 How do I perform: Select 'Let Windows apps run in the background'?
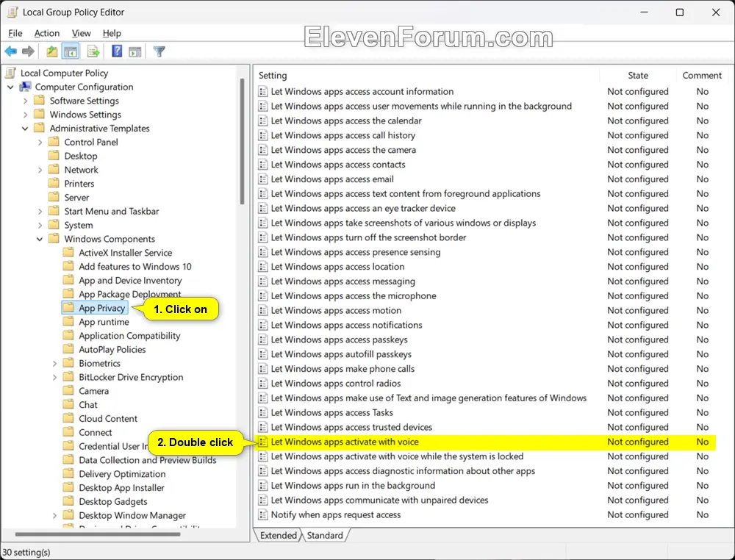coord(353,486)
